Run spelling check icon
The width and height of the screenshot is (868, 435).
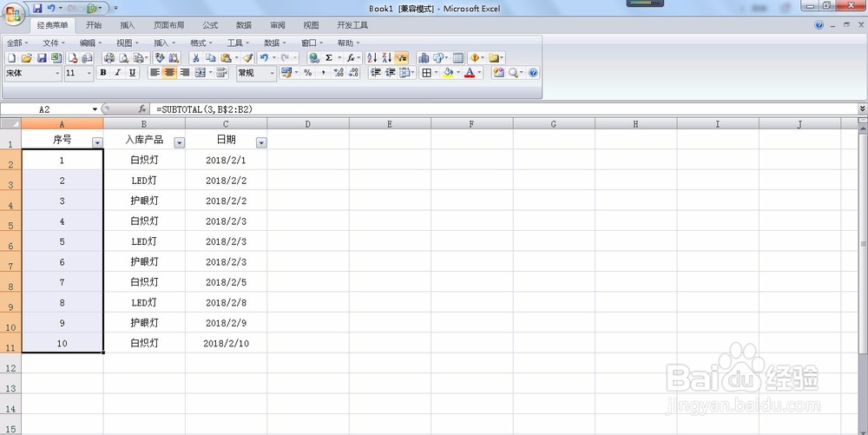click(x=160, y=57)
